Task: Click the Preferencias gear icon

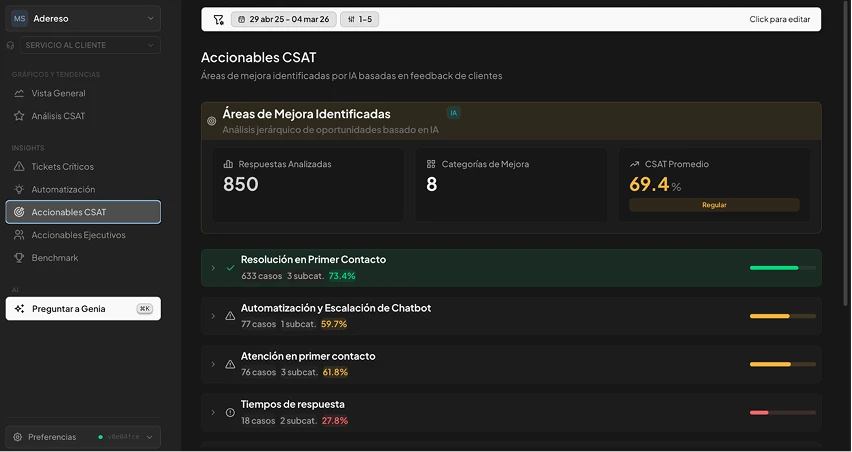Action: (17, 437)
